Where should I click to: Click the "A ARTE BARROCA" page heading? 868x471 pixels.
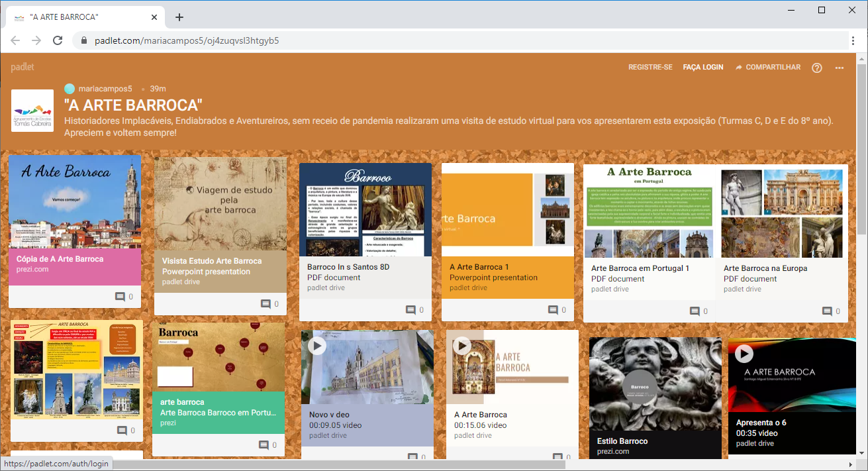coord(133,105)
